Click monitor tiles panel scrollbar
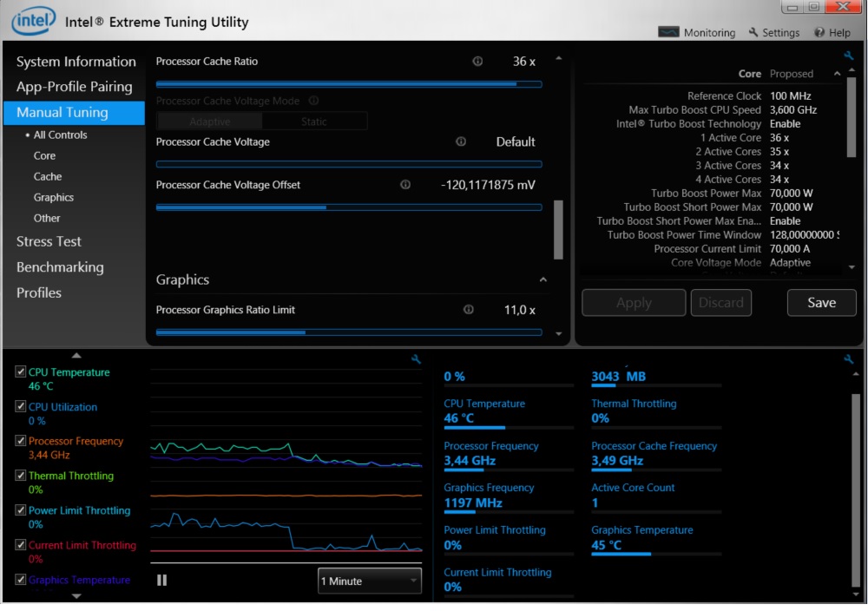The height and width of the screenshot is (611, 868). 856,489
